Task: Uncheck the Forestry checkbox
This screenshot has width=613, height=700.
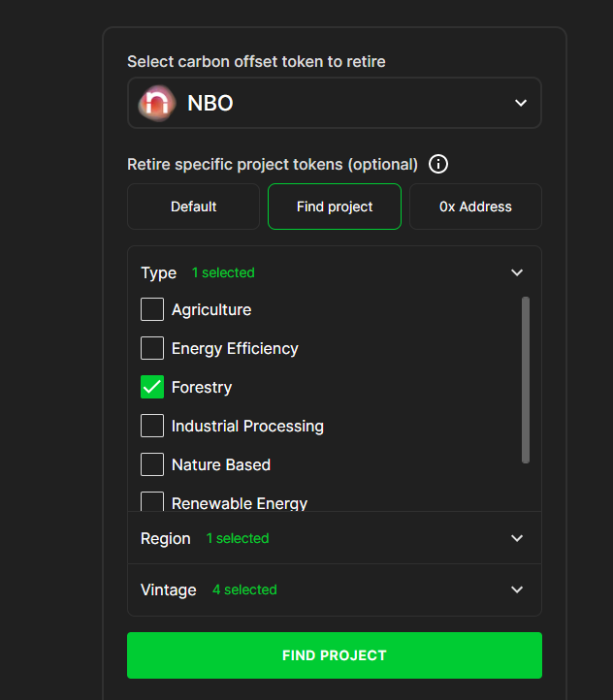Action: [152, 387]
